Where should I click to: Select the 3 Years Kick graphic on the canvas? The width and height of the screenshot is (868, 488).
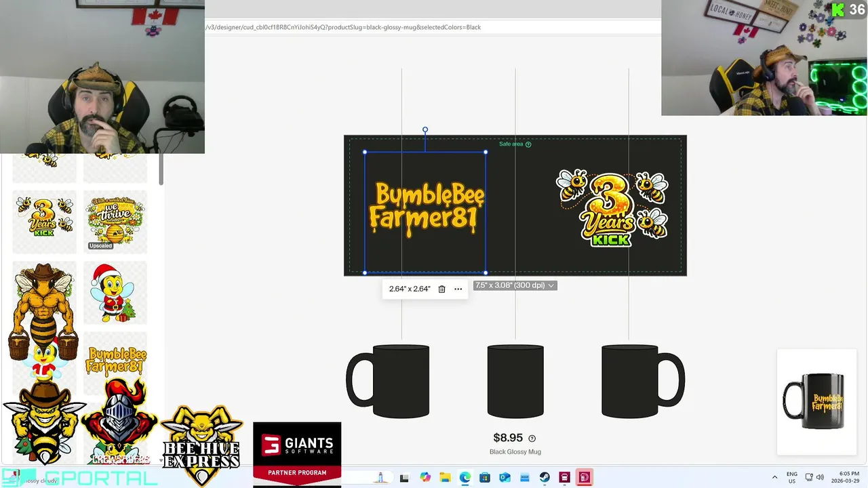pos(612,207)
